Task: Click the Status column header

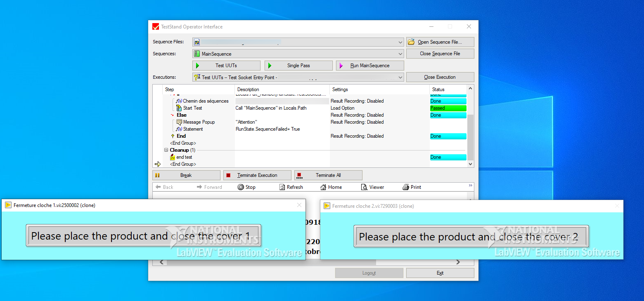Action: point(438,89)
